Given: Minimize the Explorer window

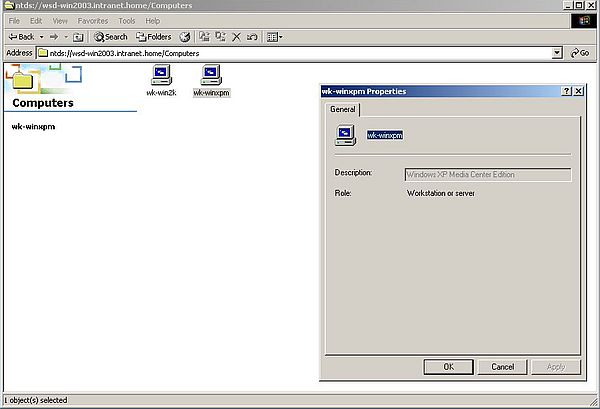Looking at the screenshot, I should click(x=568, y=5).
